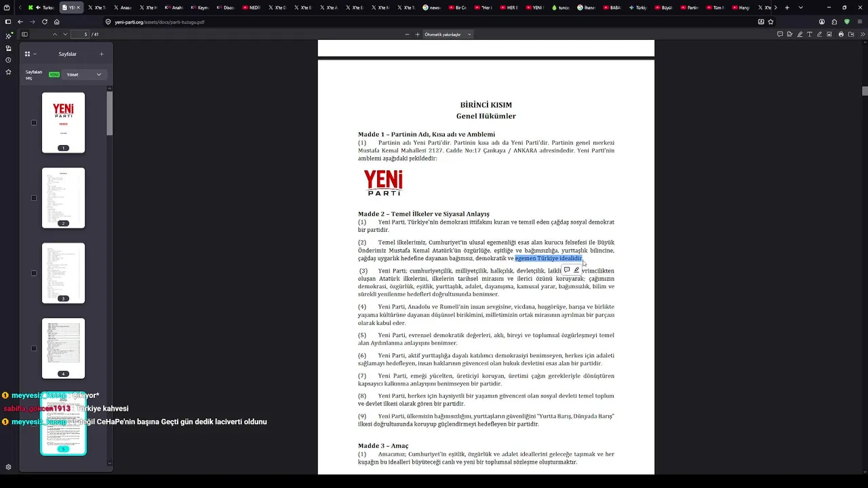Select the PDF add-text tool
Image resolution: width=868 pixels, height=488 pixels.
pyautogui.click(x=810, y=34)
